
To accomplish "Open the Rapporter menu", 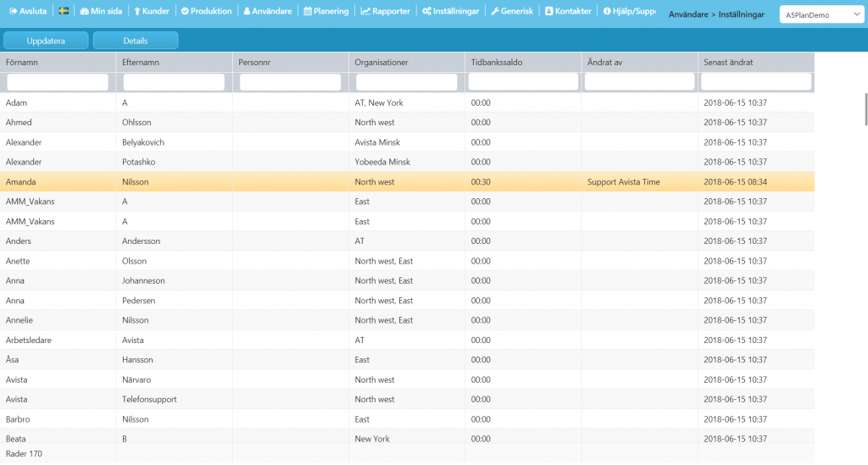I will (386, 11).
